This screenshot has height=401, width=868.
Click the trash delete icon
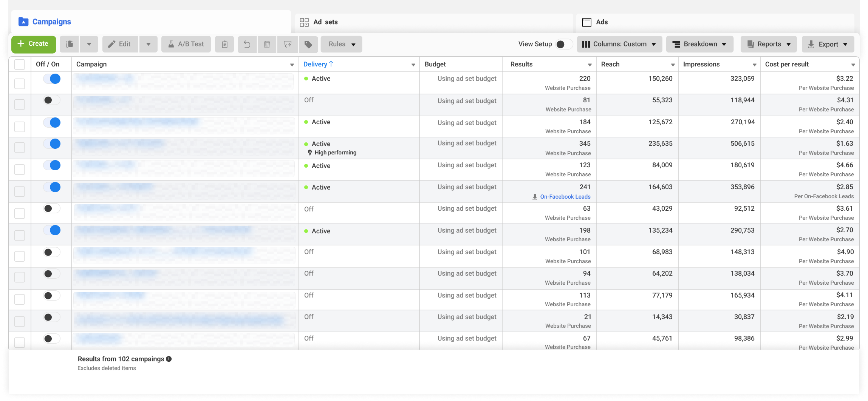coord(267,44)
